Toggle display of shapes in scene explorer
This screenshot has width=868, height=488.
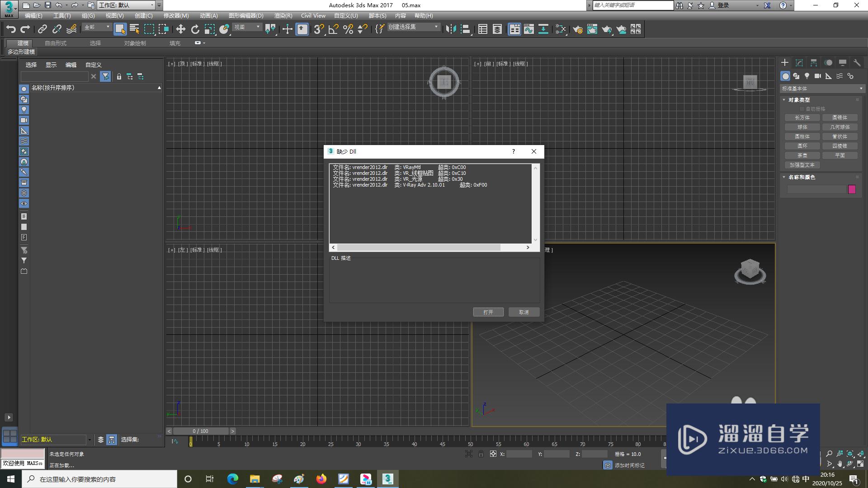[24, 99]
